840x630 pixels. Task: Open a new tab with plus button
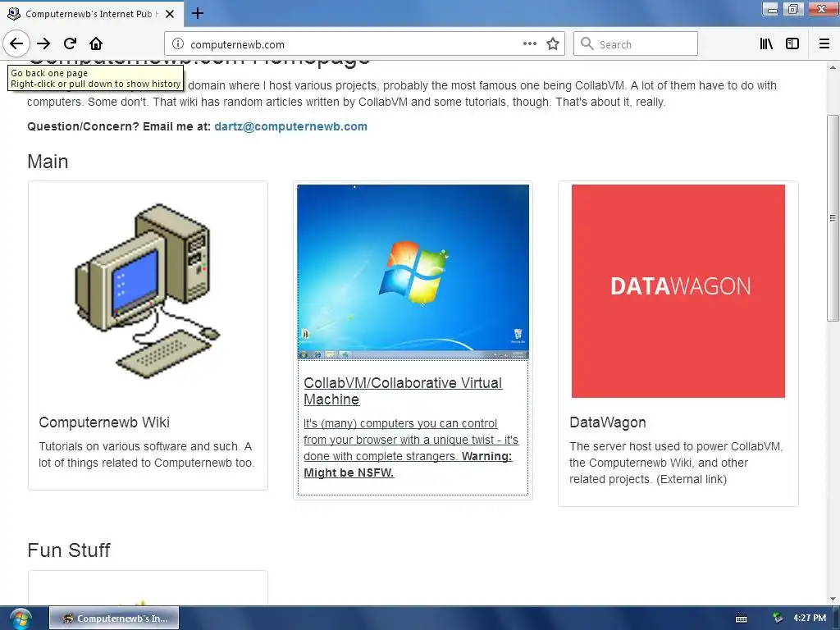click(197, 13)
